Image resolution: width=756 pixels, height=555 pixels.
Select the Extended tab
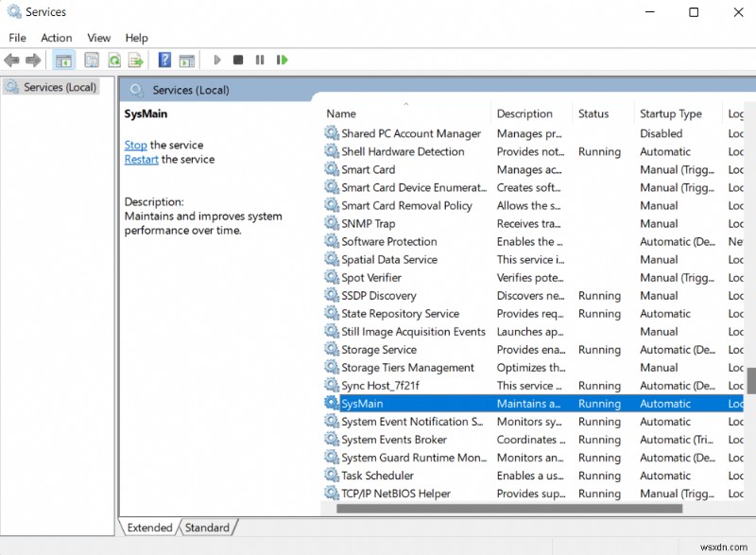(148, 528)
